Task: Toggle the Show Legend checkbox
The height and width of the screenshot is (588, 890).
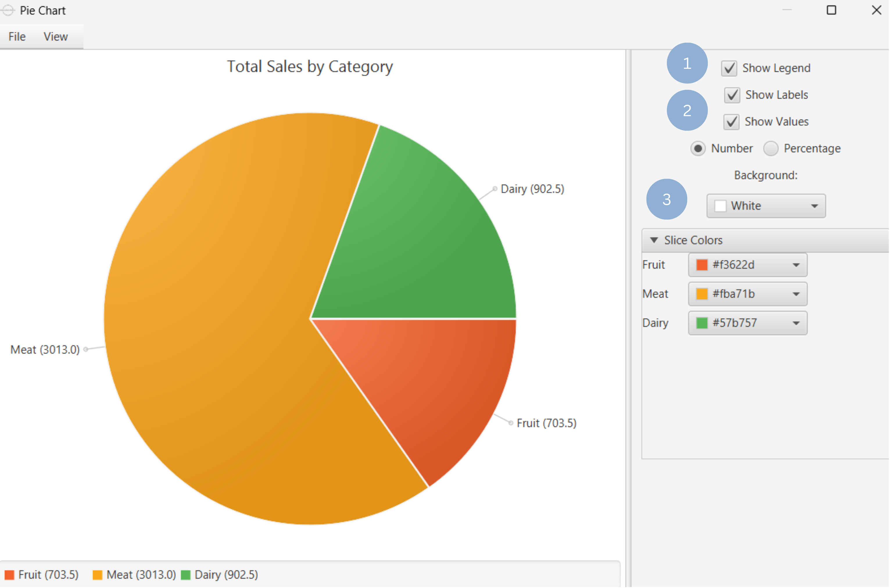Action: (x=729, y=68)
